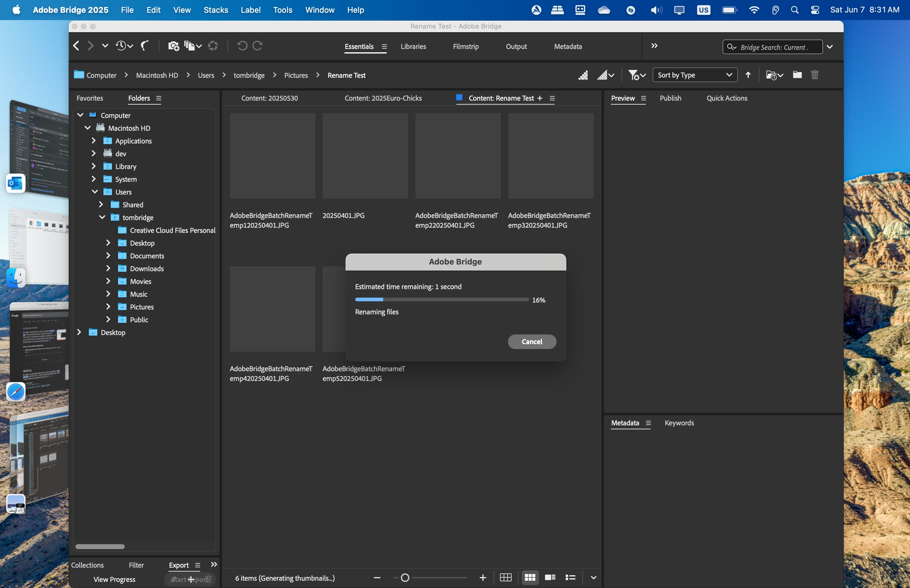Cancel the renaming files dialog

click(x=532, y=341)
